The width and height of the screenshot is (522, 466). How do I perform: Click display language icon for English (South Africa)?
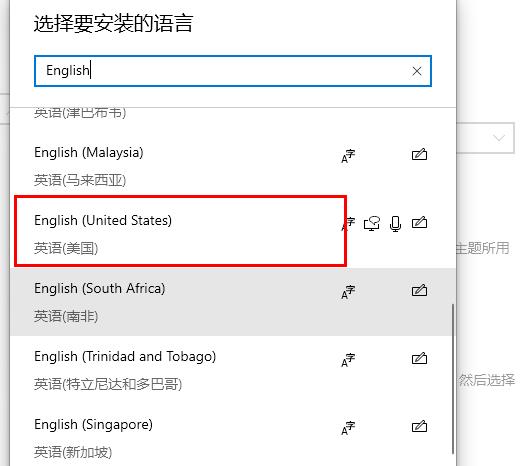348,292
